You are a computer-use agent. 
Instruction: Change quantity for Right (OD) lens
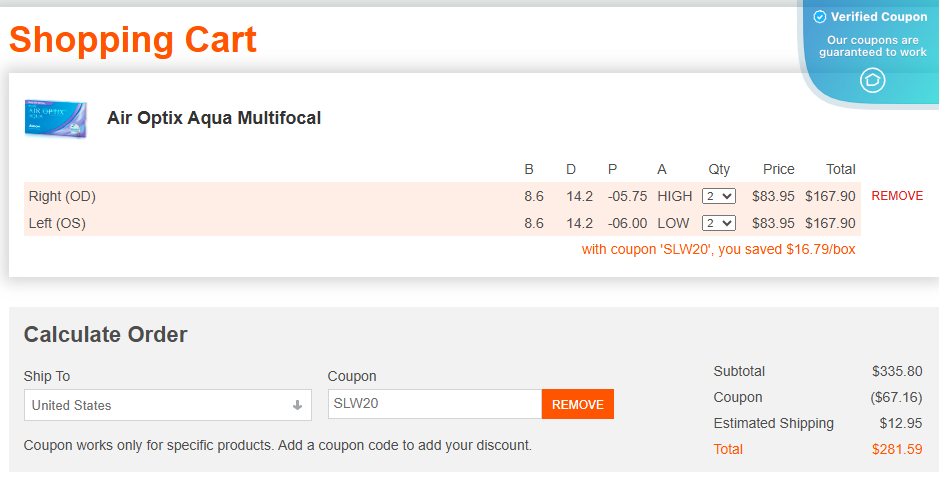(x=719, y=196)
